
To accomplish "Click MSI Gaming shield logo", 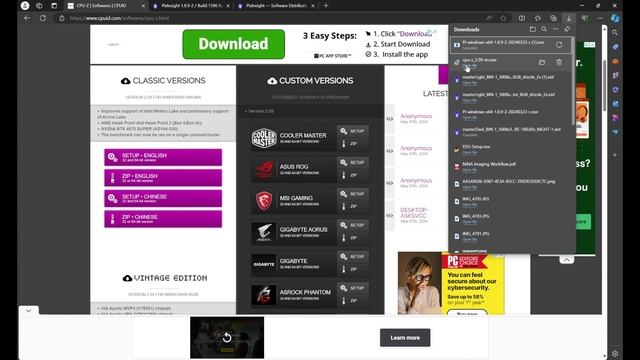I will tap(264, 200).
